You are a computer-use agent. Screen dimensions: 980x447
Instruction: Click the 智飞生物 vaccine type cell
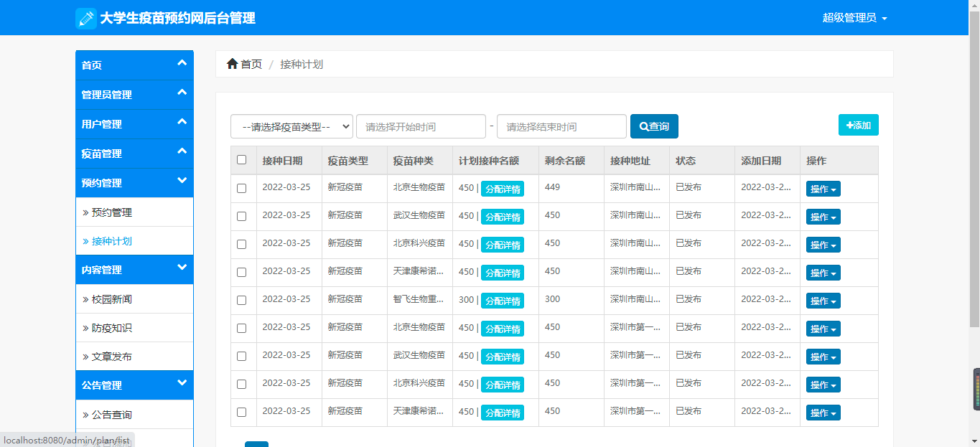click(x=419, y=299)
